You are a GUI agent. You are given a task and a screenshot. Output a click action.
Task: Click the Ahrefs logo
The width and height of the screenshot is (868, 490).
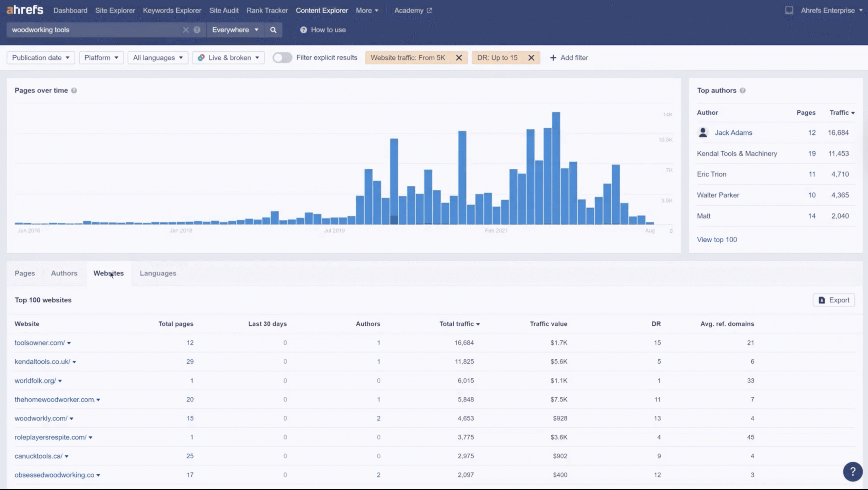(25, 10)
